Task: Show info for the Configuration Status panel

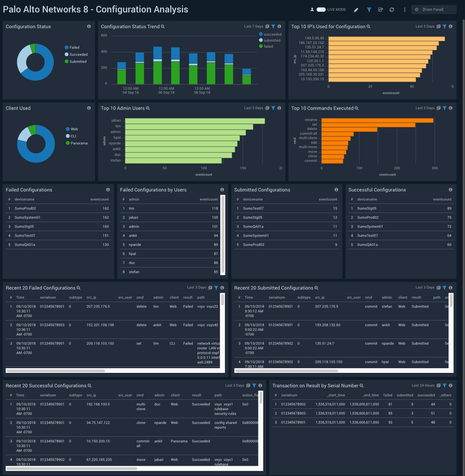Action: (89, 26)
